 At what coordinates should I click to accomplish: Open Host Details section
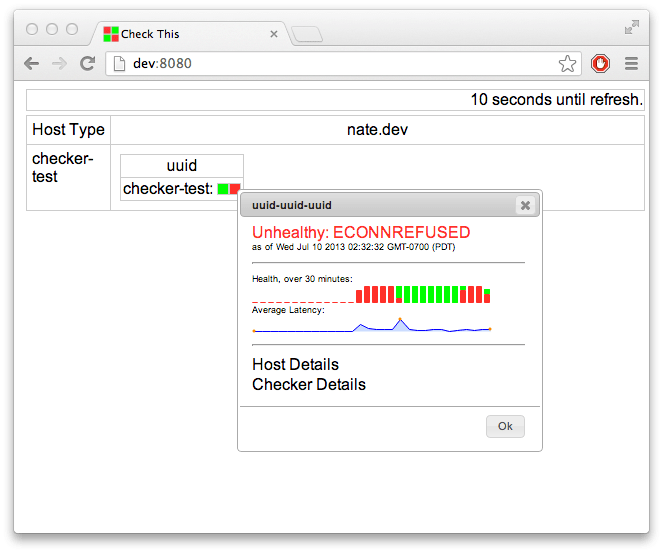click(x=296, y=364)
